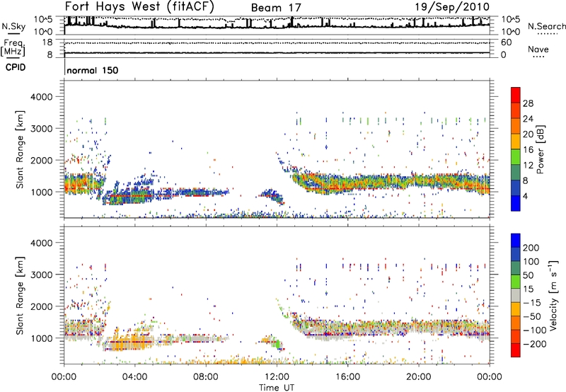Click the "Fort Hays West (fitACF)" title

(139, 6)
